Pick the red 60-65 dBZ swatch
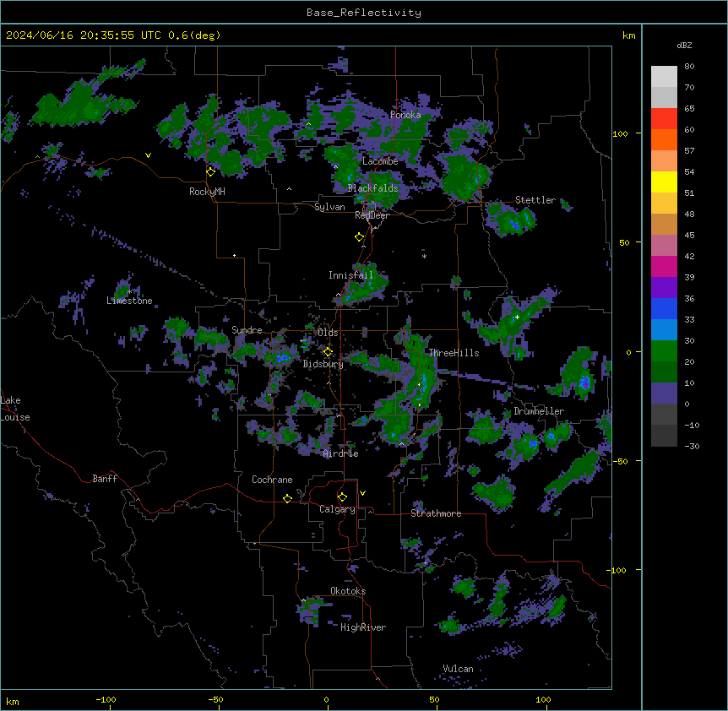Viewport: 728px width, 711px height. point(664,119)
